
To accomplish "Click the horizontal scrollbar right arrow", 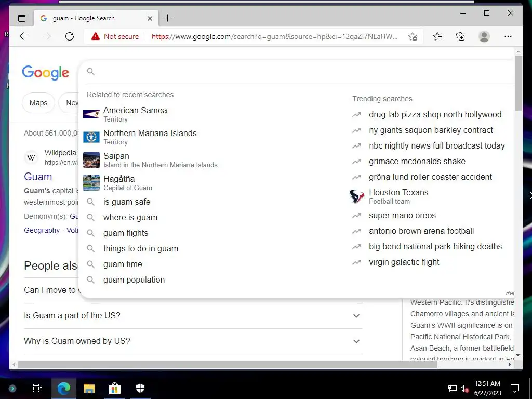I will pyautogui.click(x=510, y=364).
